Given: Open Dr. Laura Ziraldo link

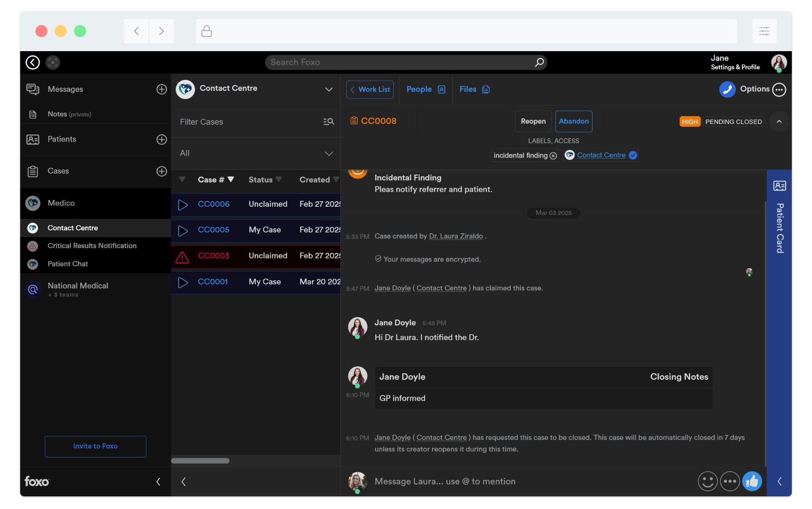Looking at the screenshot, I should pos(455,236).
